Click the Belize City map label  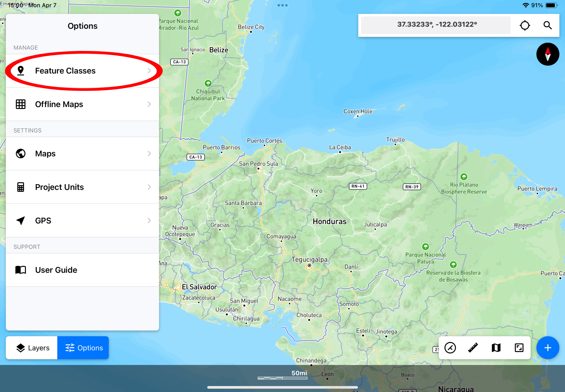251,27
